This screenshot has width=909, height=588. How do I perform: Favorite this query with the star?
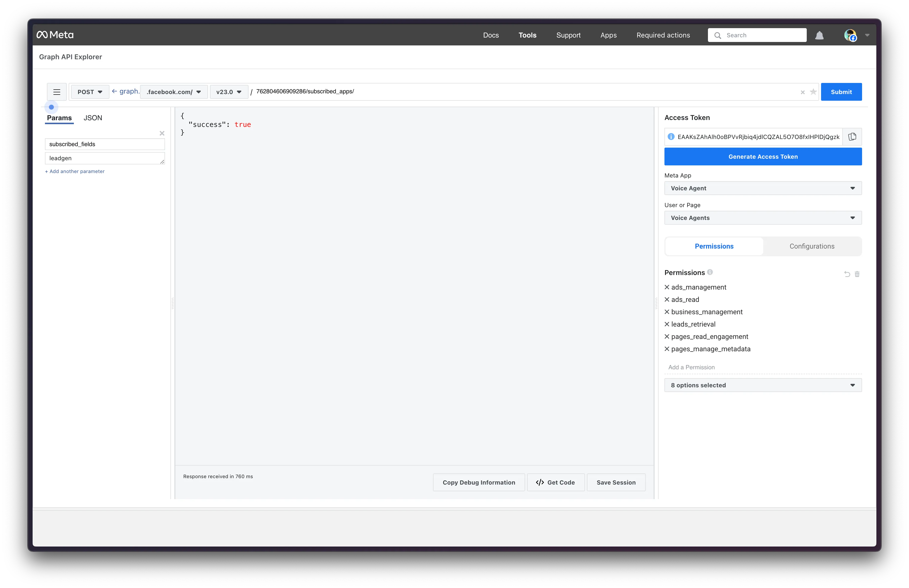point(813,92)
